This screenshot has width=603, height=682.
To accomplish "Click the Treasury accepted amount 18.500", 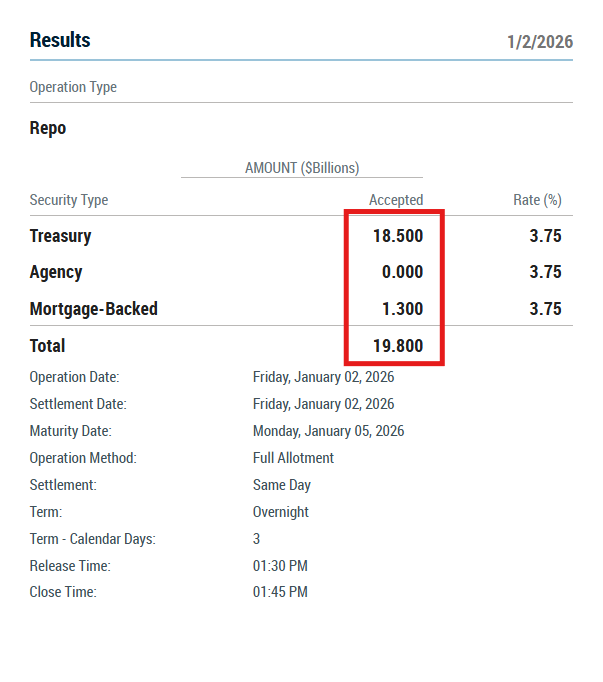I will pyautogui.click(x=396, y=236).
